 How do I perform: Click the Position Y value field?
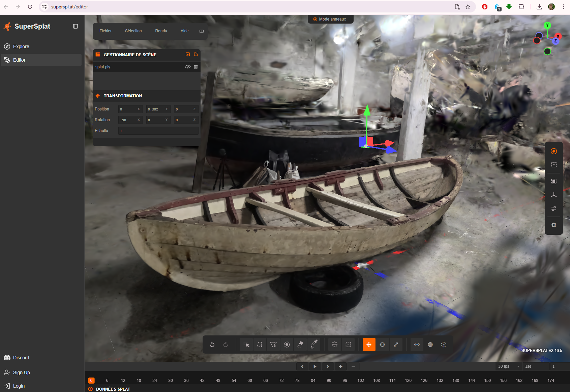156,109
